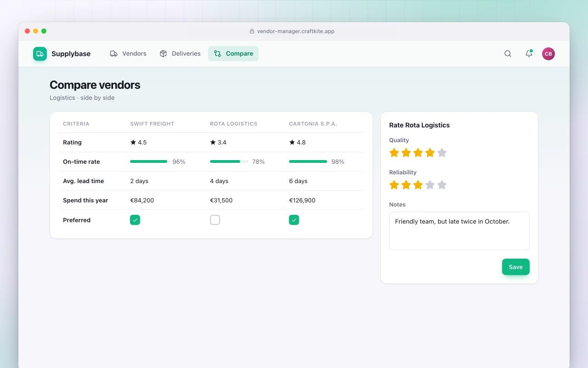Click the CARTONIA S.P.A. column header
Viewport: 588px width, 368px height.
[313, 124]
